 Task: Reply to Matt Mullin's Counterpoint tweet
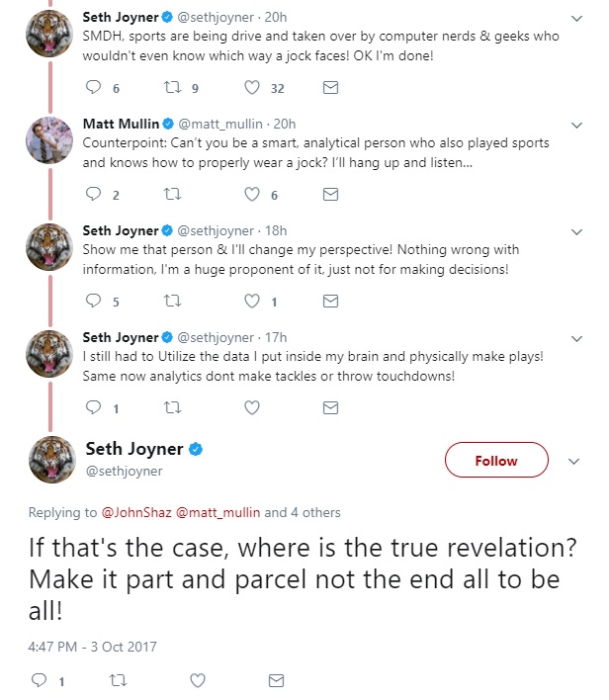click(x=95, y=194)
